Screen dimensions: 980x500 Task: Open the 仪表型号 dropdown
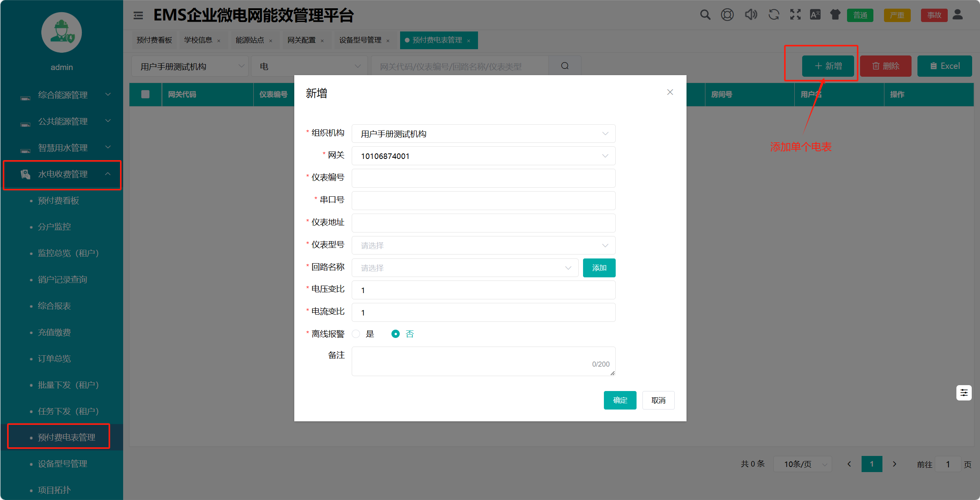(x=483, y=245)
